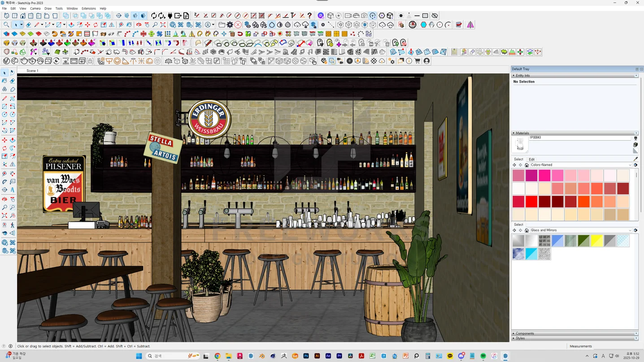Click the material name field 1P00843
Screen dimensions: 644x362
[x=579, y=138]
